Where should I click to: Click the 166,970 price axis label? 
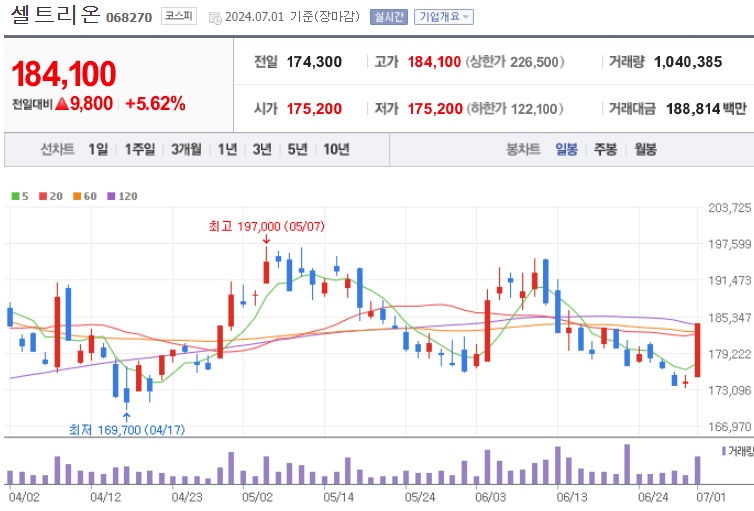[729, 426]
